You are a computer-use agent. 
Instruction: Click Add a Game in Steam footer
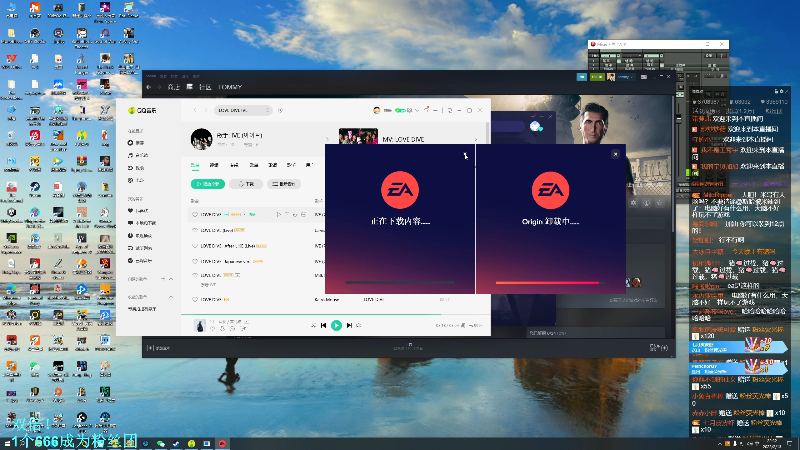[159, 348]
